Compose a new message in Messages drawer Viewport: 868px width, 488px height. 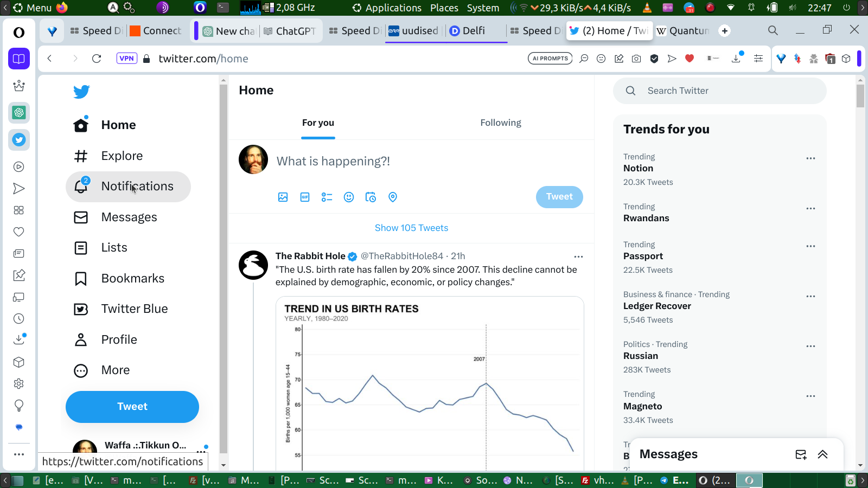[801, 454]
